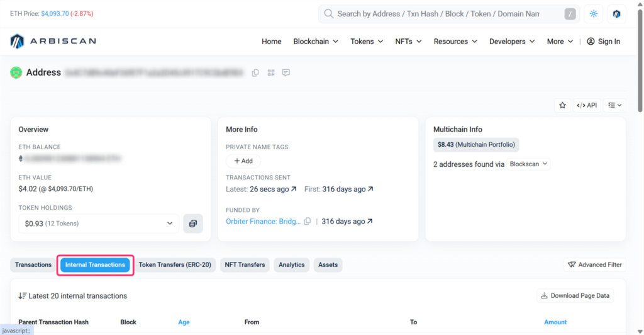Expand the Token Holdings dropdown

tap(99, 224)
